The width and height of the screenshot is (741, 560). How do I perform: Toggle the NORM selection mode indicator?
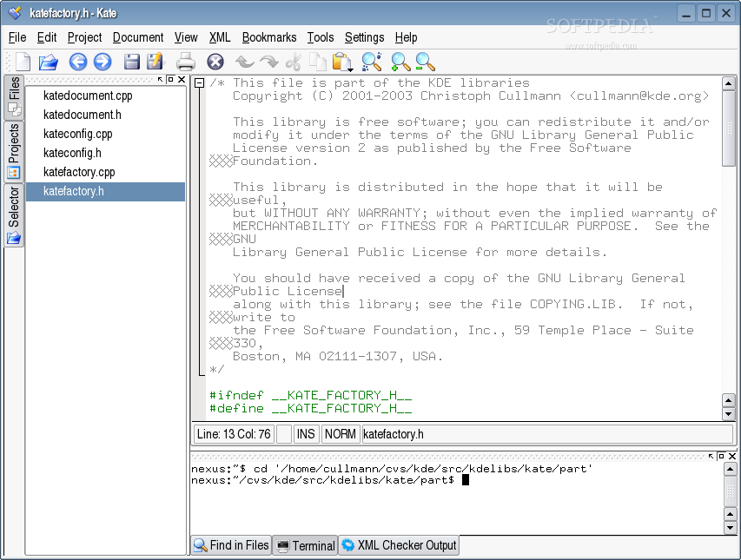340,434
